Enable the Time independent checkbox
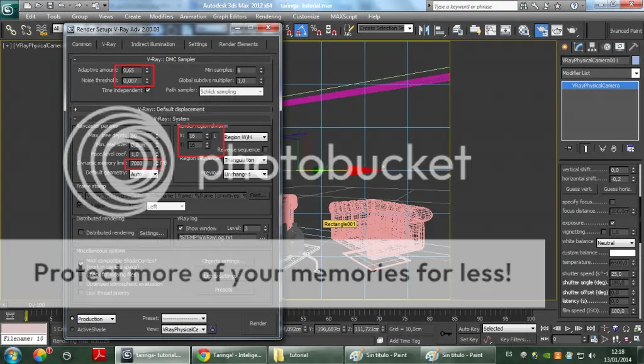Image resolution: width=644 pixels, height=364 pixels. tap(147, 90)
